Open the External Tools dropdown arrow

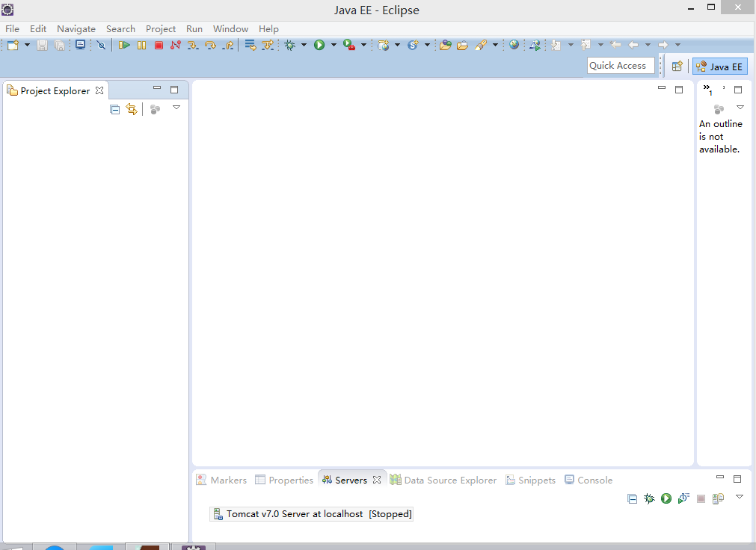pyautogui.click(x=363, y=45)
